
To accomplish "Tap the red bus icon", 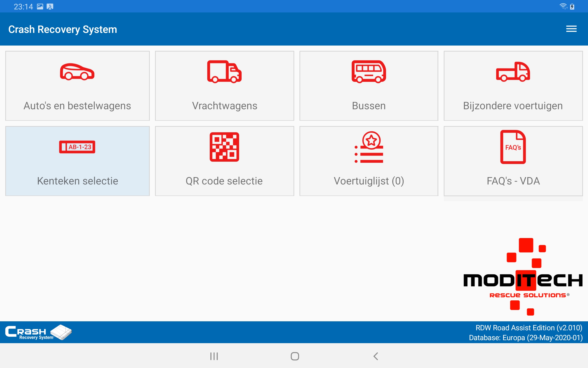I will (x=369, y=72).
